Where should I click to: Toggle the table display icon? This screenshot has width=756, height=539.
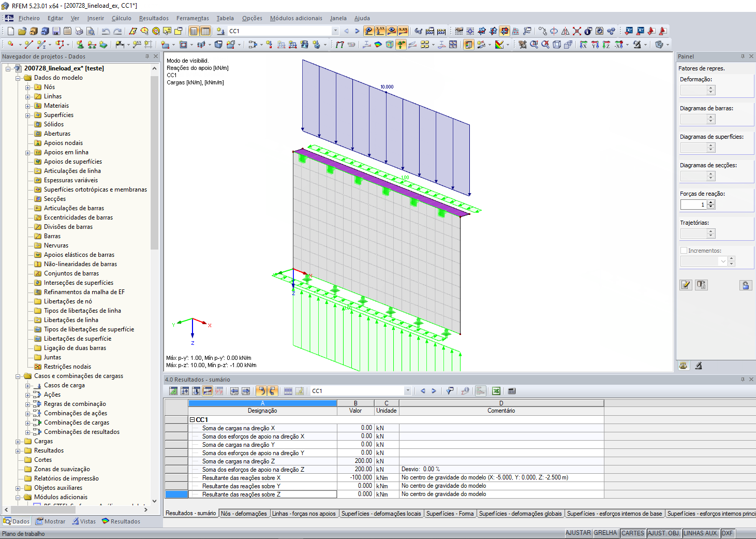click(205, 31)
